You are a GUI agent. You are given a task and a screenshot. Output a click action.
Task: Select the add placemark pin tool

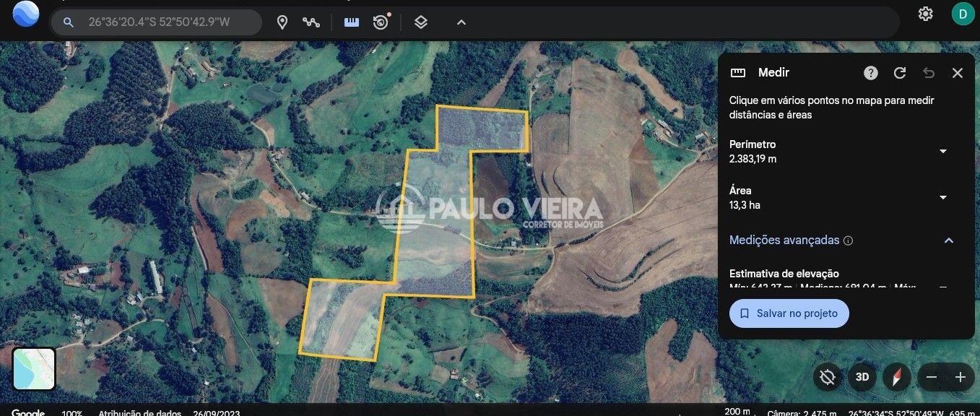pyautogui.click(x=282, y=22)
